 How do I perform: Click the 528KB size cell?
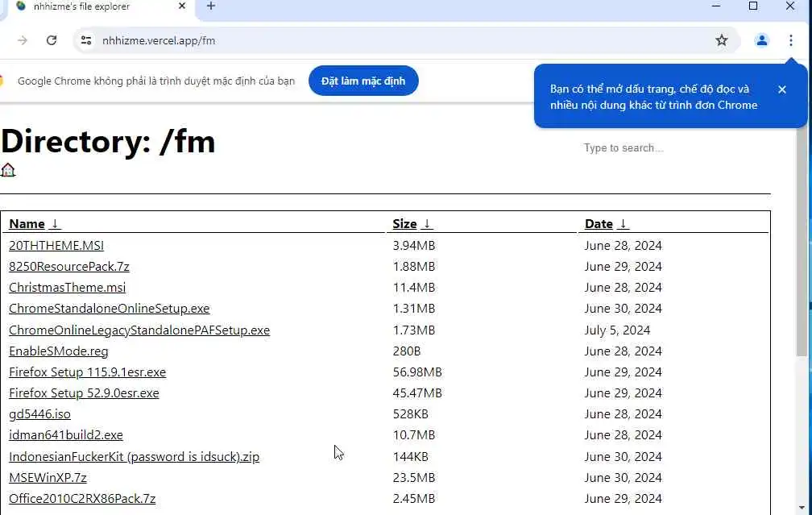click(x=410, y=414)
